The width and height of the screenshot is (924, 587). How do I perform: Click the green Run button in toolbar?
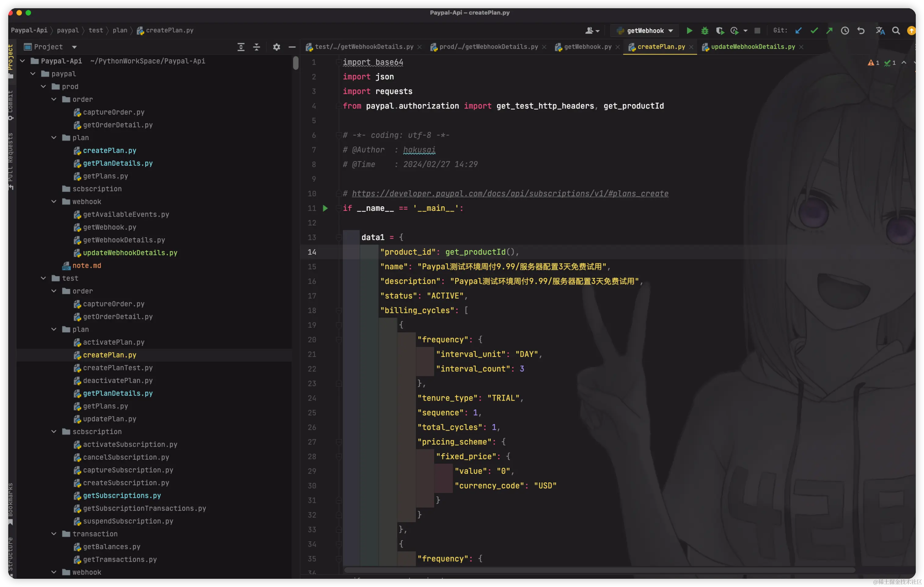689,31
